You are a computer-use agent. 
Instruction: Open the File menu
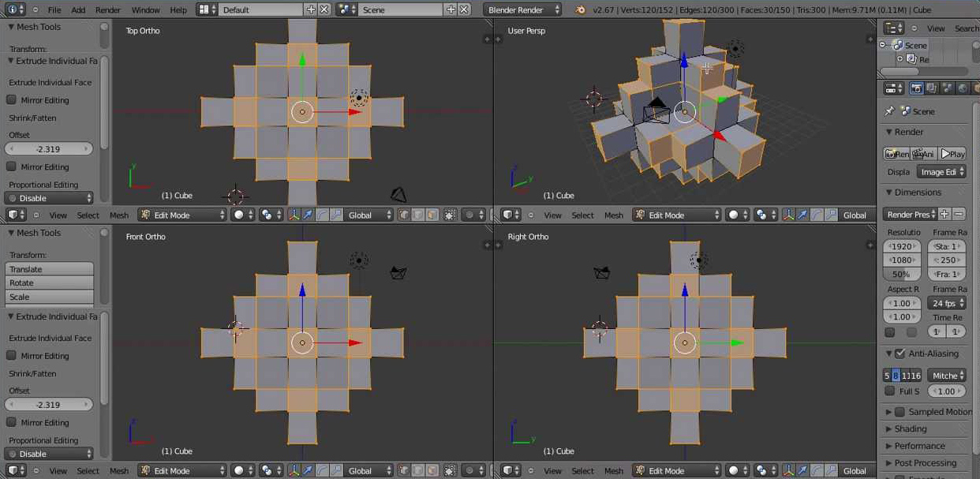point(54,9)
